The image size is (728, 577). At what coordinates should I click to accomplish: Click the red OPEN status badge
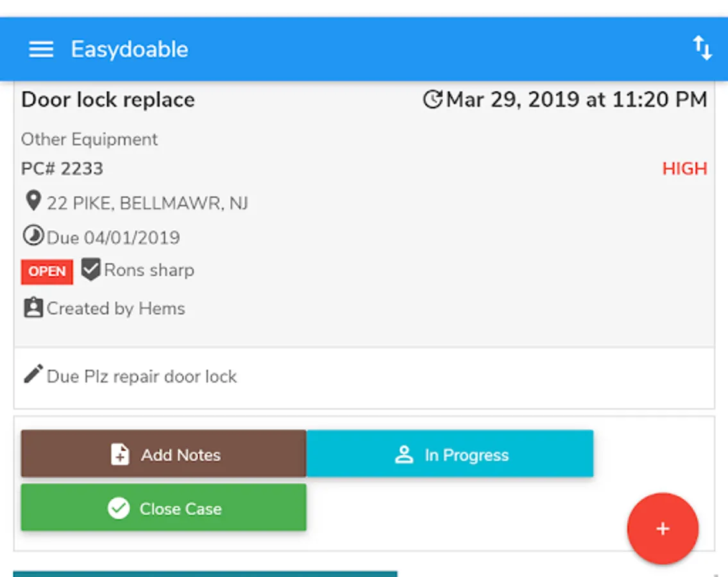click(x=47, y=271)
